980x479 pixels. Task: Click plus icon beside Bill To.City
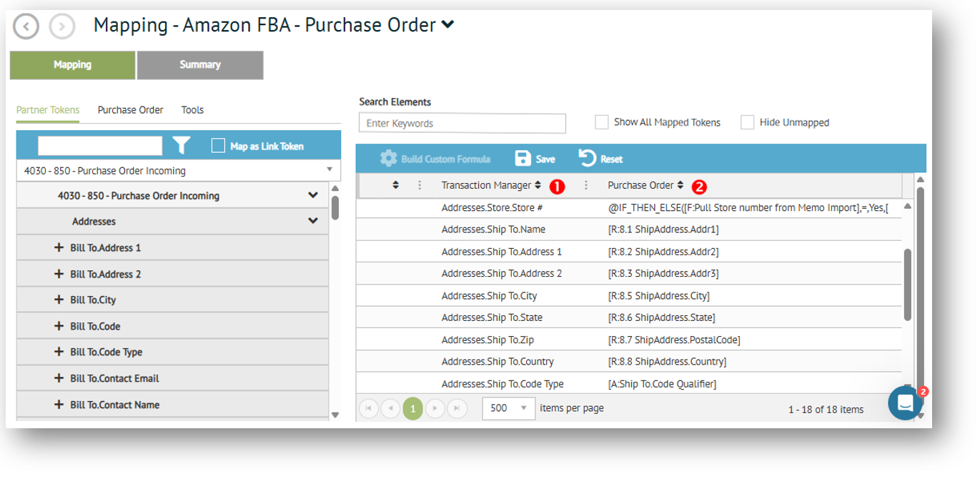pos(59,300)
